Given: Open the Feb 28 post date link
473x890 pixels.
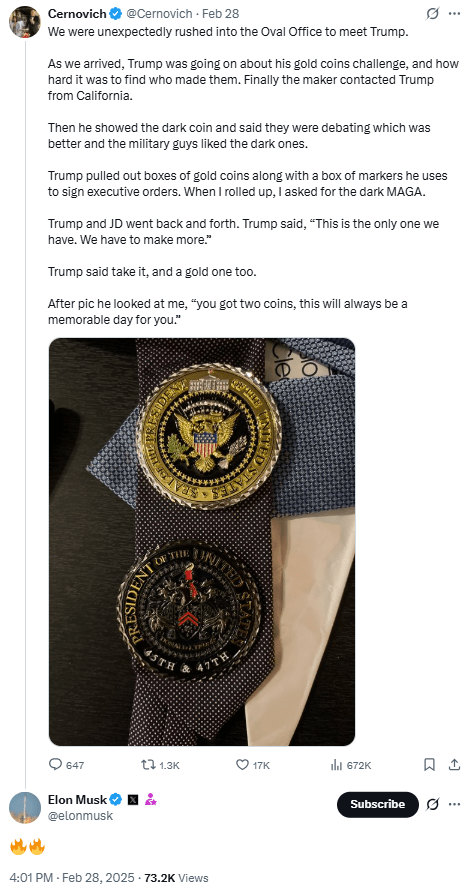Looking at the screenshot, I should (x=223, y=13).
